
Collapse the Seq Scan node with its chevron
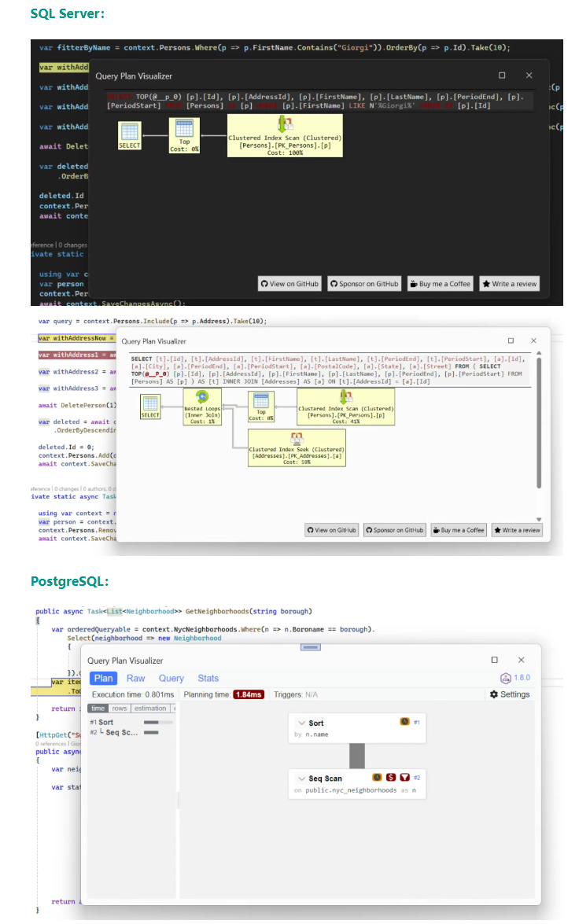pyautogui.click(x=302, y=779)
